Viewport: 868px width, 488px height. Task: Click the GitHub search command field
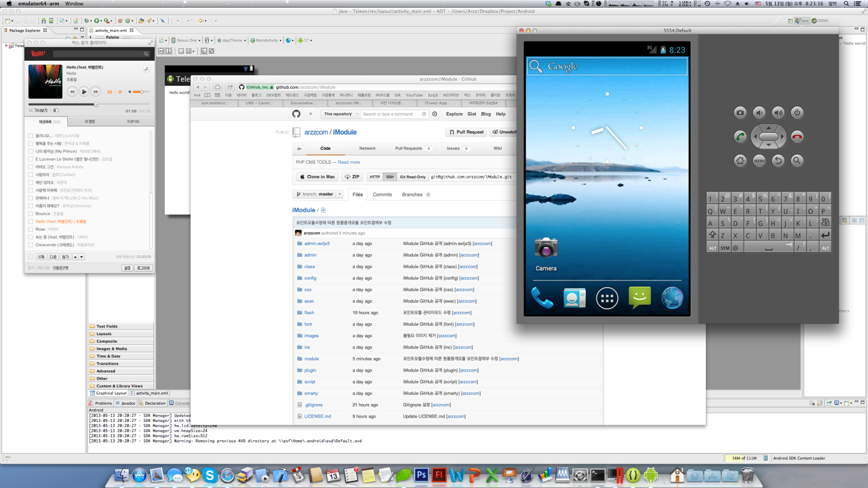pos(391,114)
